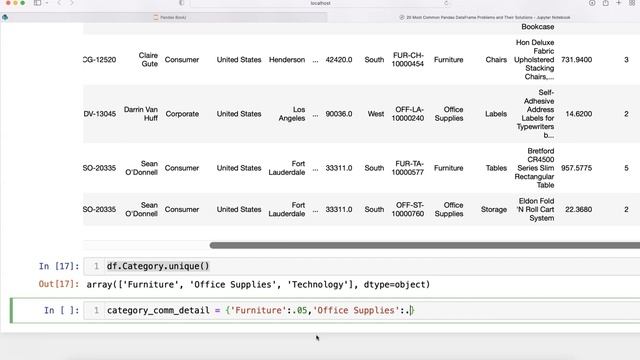Viewport: 640px width, 360px height.
Task: Click the Corporate segment cell
Action: point(182,114)
